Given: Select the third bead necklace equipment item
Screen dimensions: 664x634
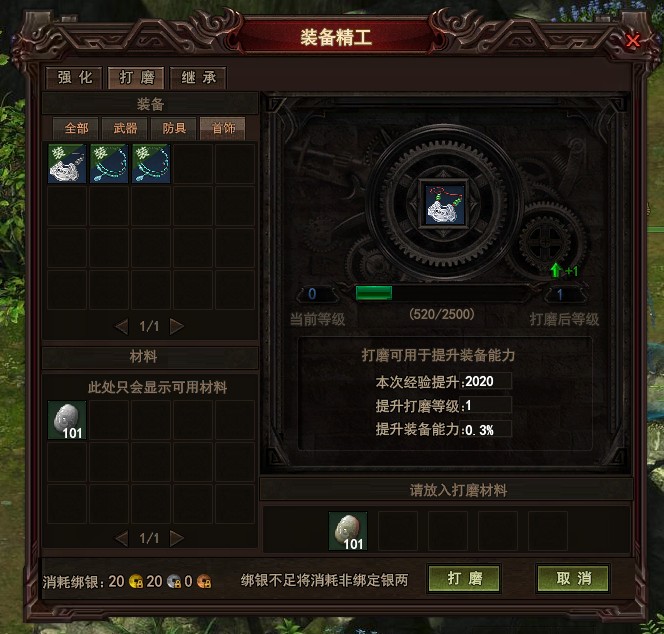Looking at the screenshot, I should pyautogui.click(x=151, y=163).
